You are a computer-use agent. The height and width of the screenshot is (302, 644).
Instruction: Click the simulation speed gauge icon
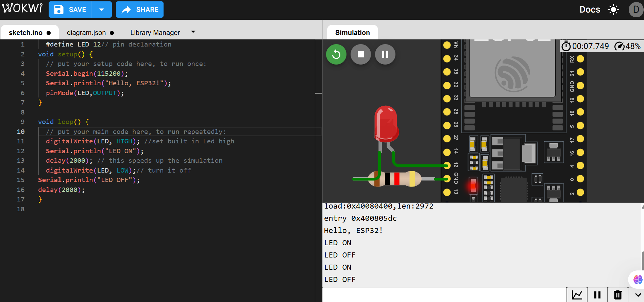[x=620, y=46]
